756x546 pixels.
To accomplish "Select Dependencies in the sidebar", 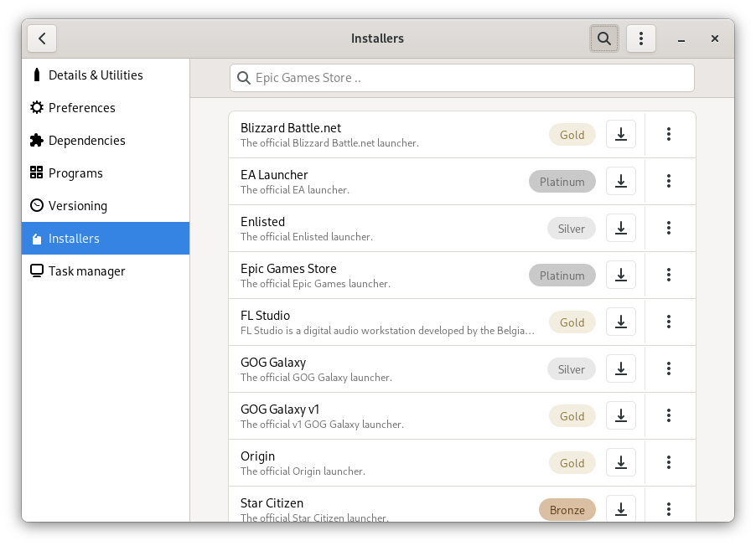I will (x=87, y=141).
